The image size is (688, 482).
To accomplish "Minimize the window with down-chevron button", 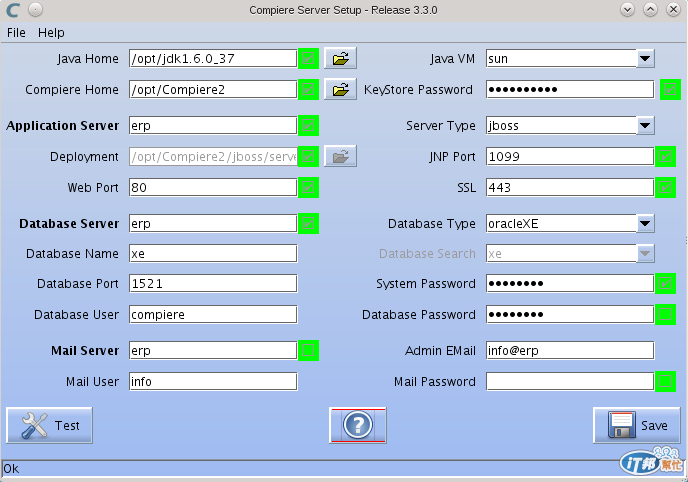I will [627, 10].
